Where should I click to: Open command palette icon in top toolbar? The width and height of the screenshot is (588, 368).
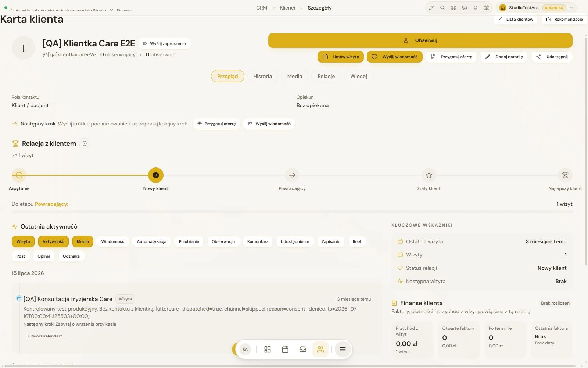click(x=453, y=8)
